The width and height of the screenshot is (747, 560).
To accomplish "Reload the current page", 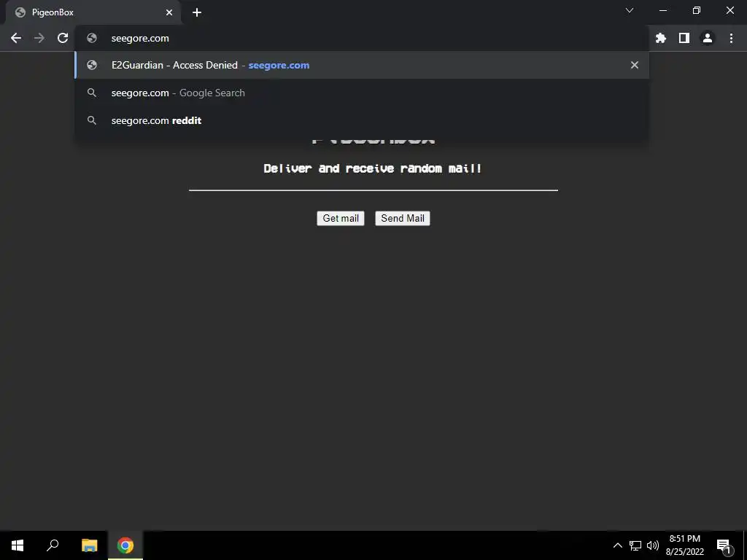I will tap(63, 38).
